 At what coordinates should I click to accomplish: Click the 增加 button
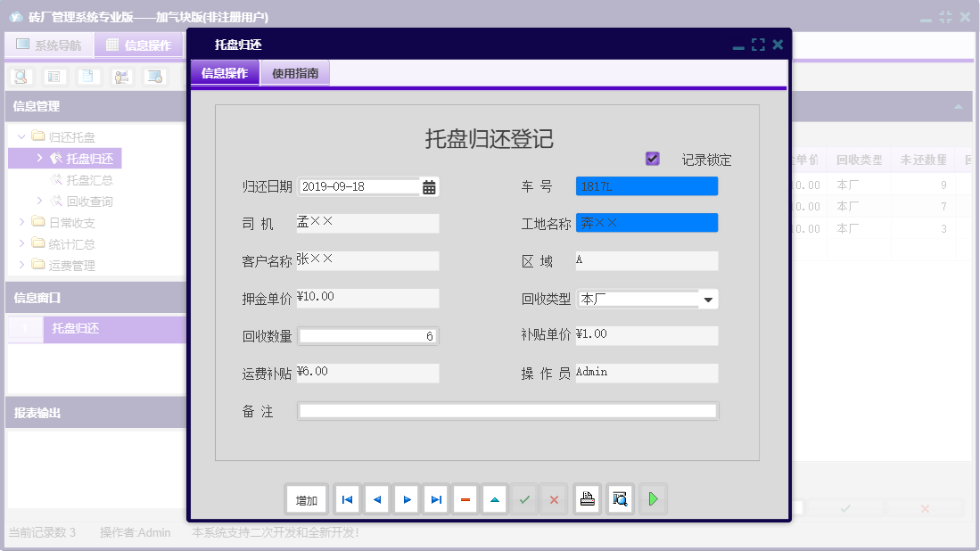click(x=306, y=499)
